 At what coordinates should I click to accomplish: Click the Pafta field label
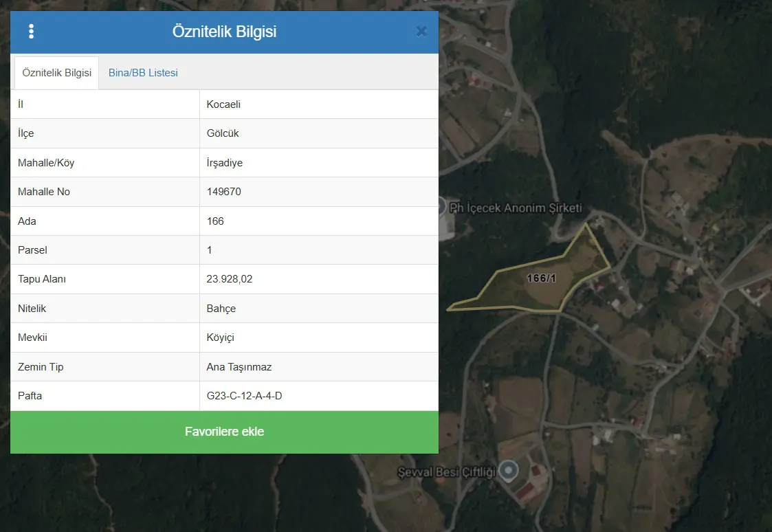[30, 396]
